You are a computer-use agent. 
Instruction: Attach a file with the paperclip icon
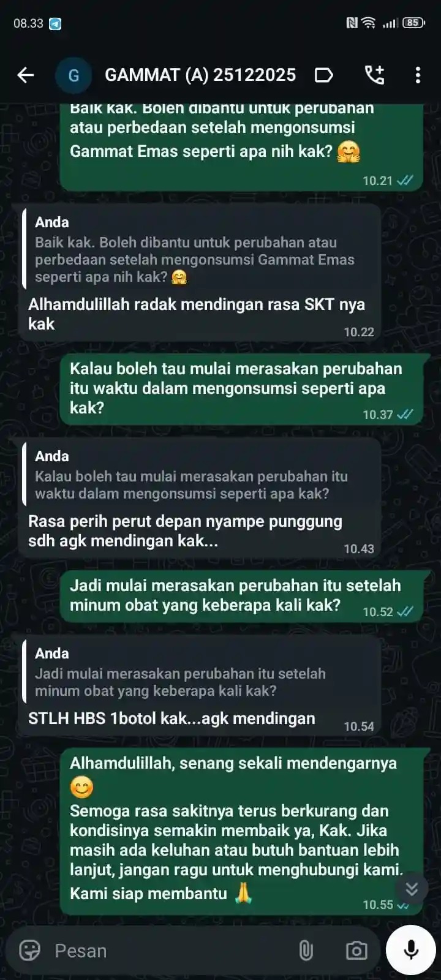coord(306,950)
